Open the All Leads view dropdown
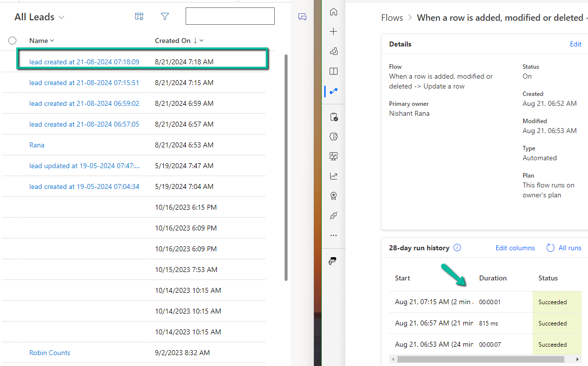The image size is (588, 366). 61,17
